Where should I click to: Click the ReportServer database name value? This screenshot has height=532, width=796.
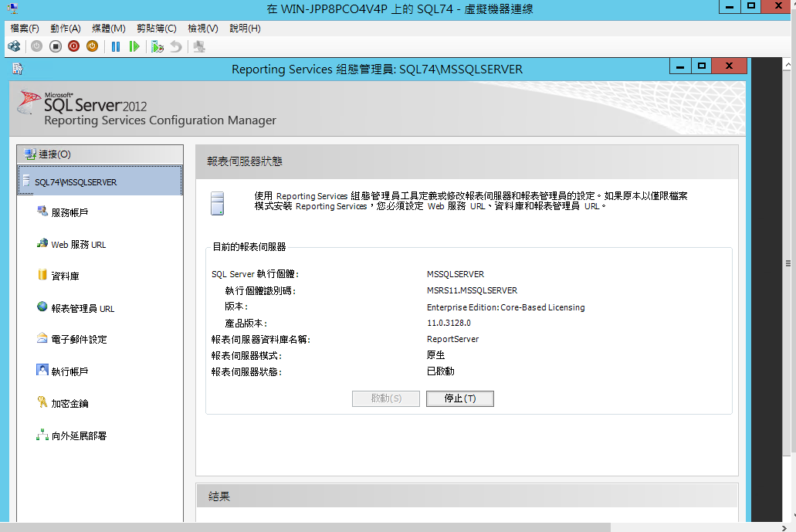(453, 339)
